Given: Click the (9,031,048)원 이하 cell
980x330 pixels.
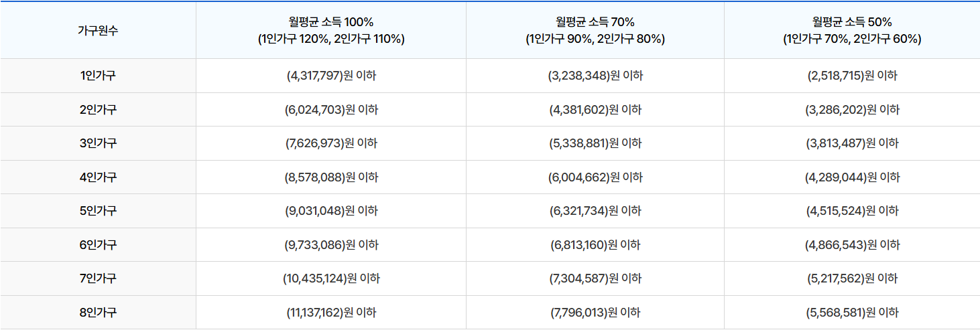Looking at the screenshot, I should (331, 211).
